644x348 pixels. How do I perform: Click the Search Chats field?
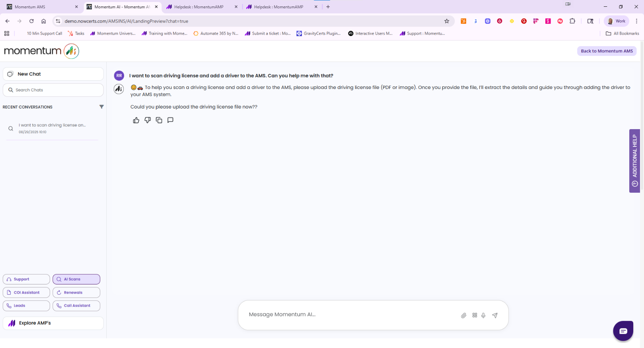tap(53, 90)
